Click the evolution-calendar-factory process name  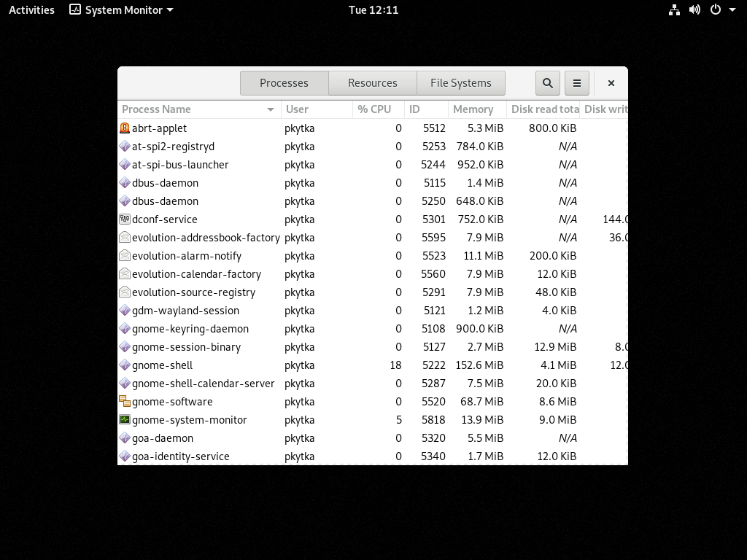(x=196, y=274)
